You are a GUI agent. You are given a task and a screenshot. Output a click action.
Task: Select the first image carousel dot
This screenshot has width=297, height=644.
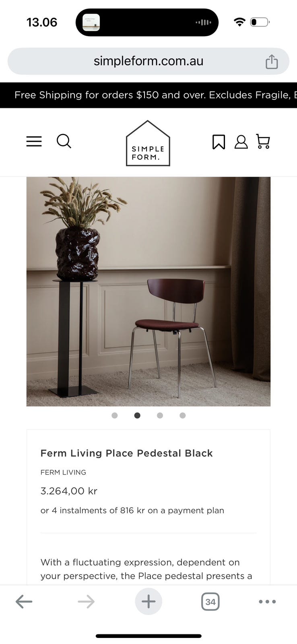point(115,415)
